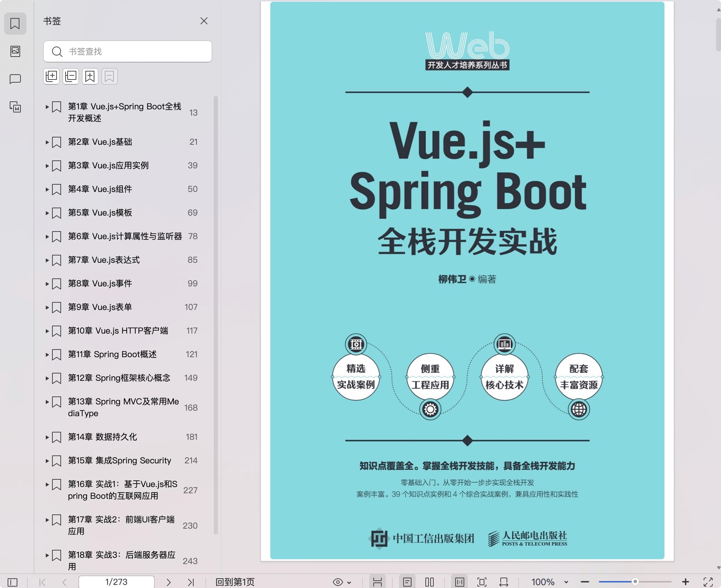Screen dimensions: 721x588
Task: Open bookmark 第12章 Spring框架核心概念
Action: click(119, 378)
